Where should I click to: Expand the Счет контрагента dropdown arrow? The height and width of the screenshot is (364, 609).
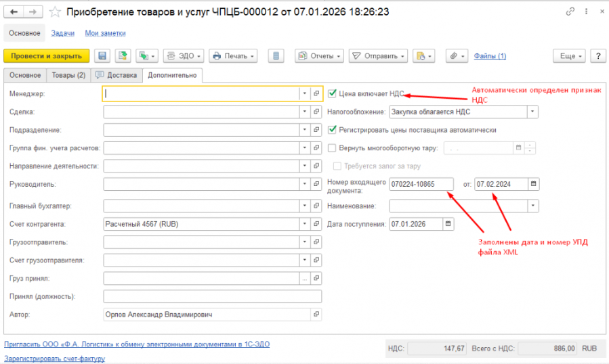point(305,224)
